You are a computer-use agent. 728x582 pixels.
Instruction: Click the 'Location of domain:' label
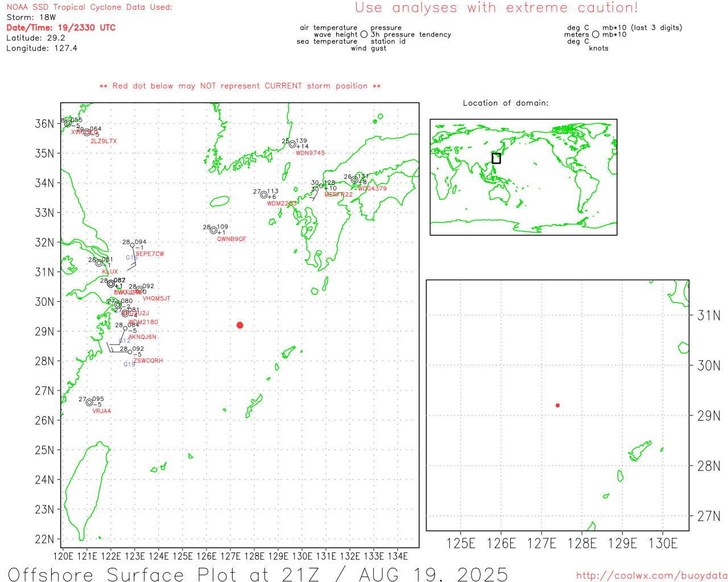pos(506,103)
